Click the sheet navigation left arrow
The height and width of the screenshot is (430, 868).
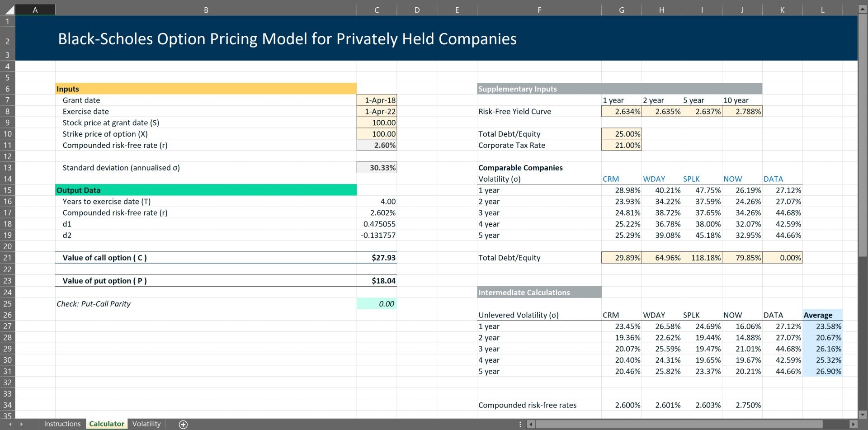pyautogui.click(x=10, y=424)
